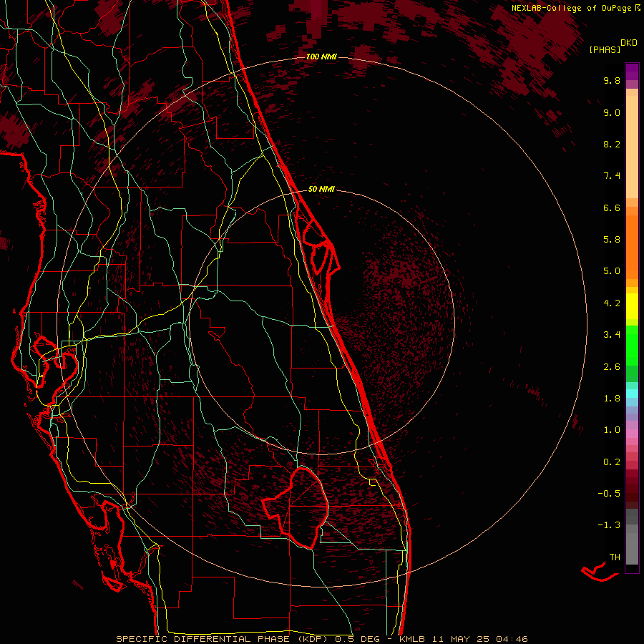Click the 50 NMI range ring label
The width and height of the screenshot is (644, 644).
(x=321, y=190)
